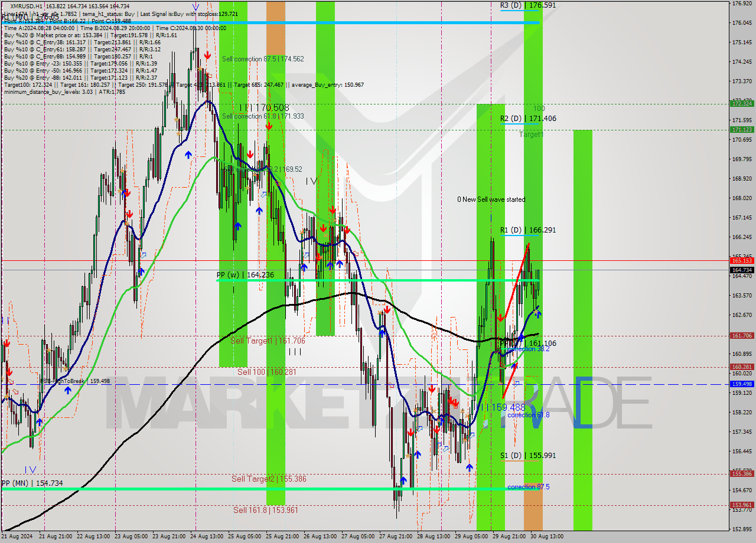The width and height of the screenshot is (756, 543).
Task: Click current price tag 164.734 on axis
Action: (742, 270)
